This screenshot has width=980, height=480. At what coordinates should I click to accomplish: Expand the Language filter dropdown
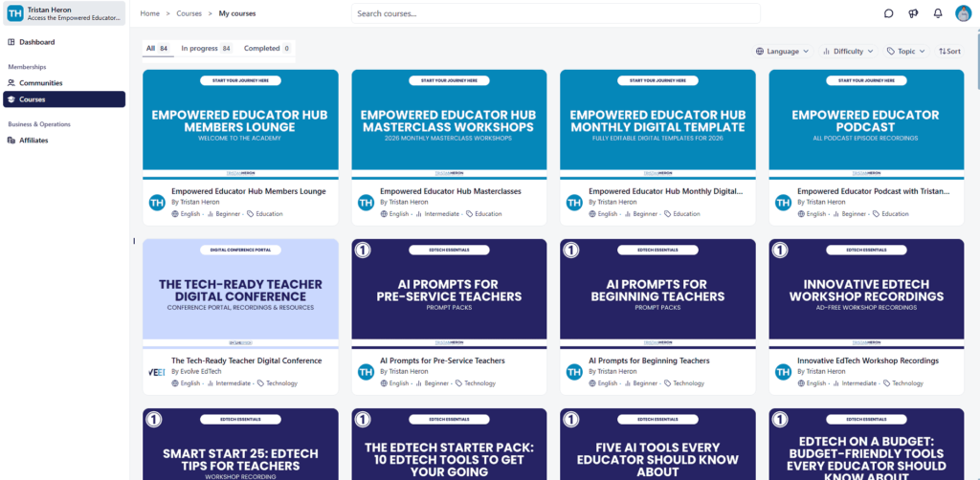tap(783, 52)
